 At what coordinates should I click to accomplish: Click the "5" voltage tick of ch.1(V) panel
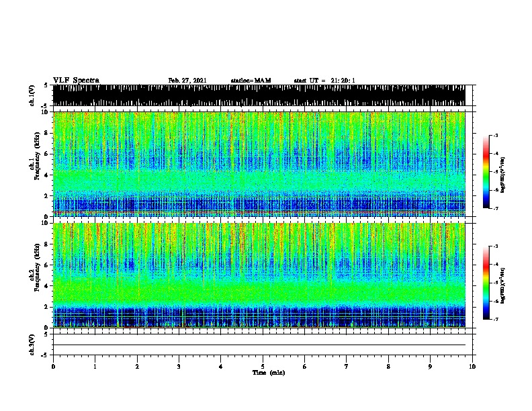pyautogui.click(x=46, y=85)
